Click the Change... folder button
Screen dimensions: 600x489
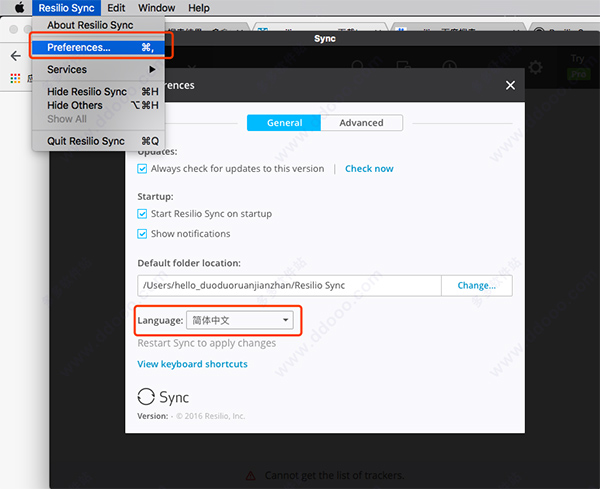(x=476, y=285)
